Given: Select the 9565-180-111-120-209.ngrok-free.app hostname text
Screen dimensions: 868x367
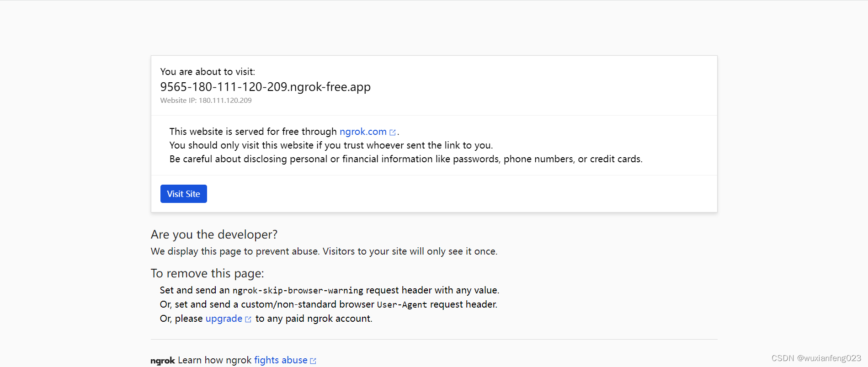Looking at the screenshot, I should coord(265,87).
